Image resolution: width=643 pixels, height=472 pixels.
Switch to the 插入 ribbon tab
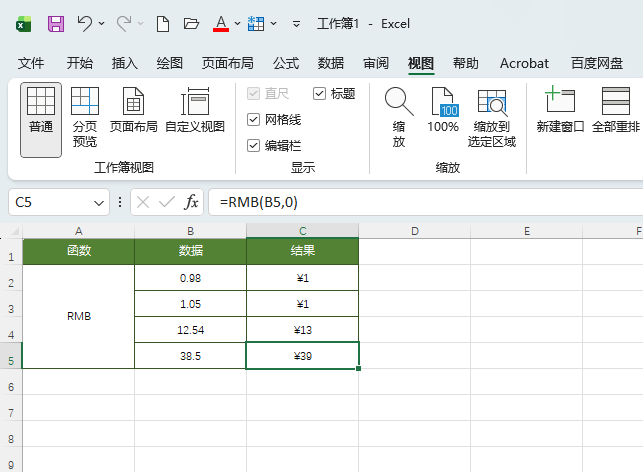[x=125, y=63]
